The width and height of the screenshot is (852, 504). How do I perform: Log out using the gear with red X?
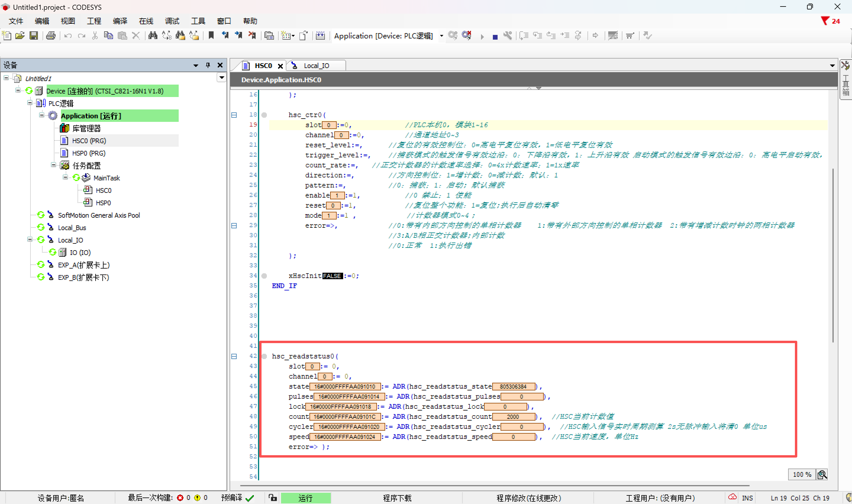pyautogui.click(x=467, y=35)
